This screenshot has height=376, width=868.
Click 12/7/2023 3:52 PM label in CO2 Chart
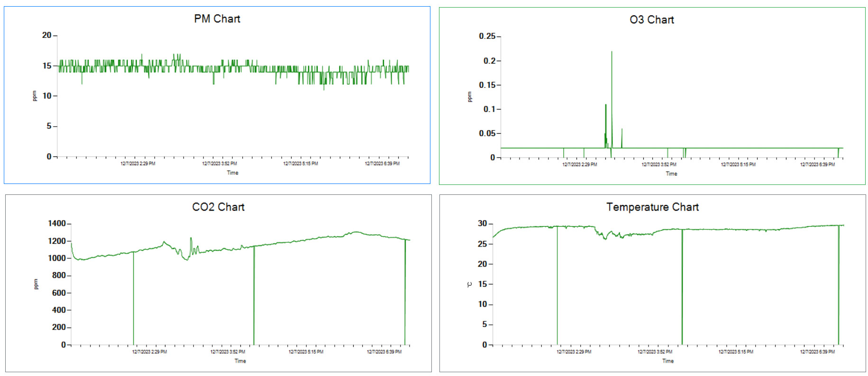[228, 352]
